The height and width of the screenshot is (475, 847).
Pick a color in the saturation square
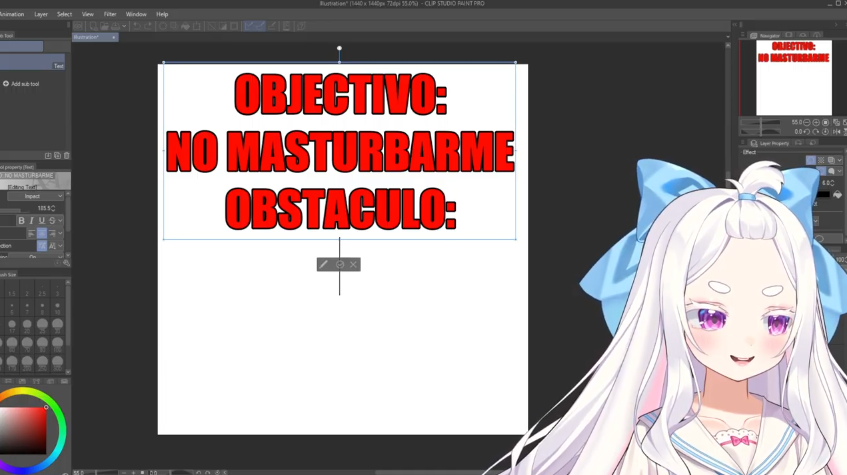tap(23, 431)
